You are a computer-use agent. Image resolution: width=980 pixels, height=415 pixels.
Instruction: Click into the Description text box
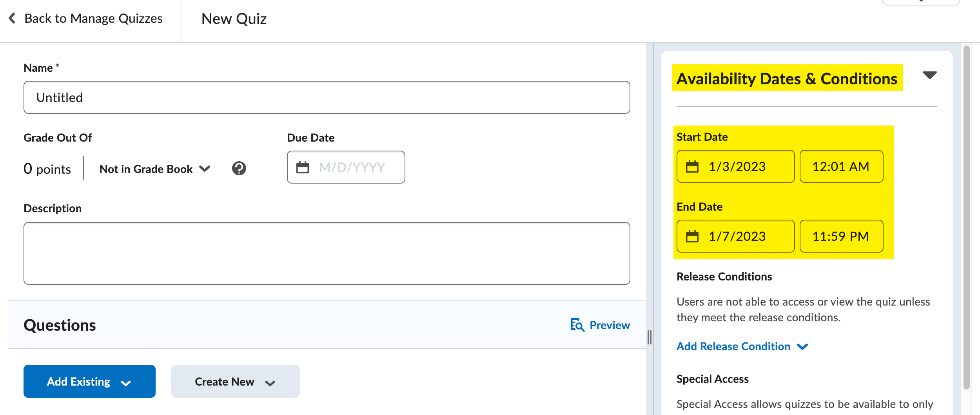(327, 253)
